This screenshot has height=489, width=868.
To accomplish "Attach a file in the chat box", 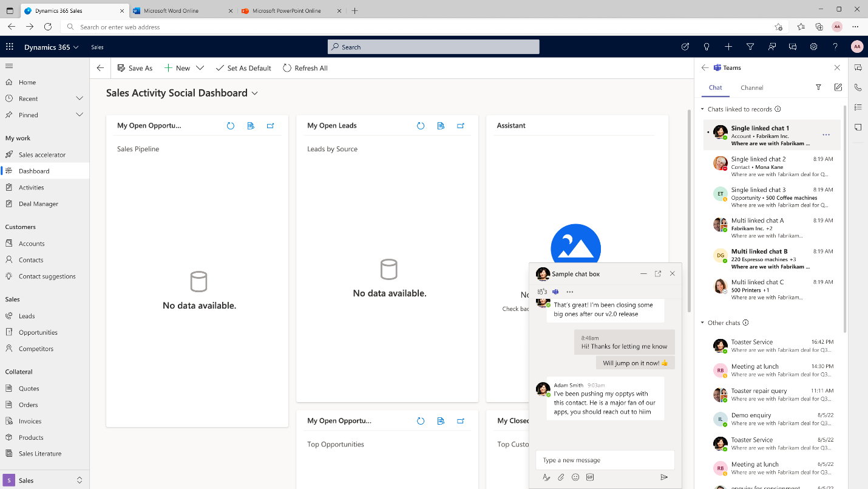I will click(x=561, y=477).
